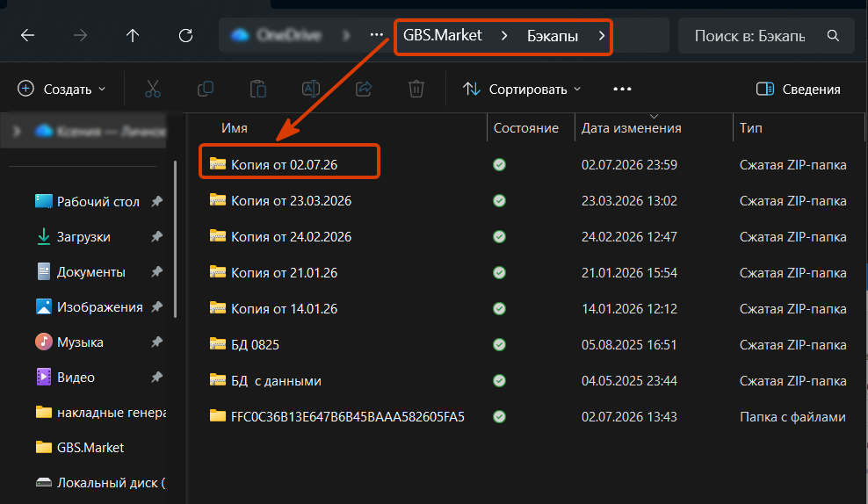Expand chevron after Бэкапы breadcrumb
The width and height of the screenshot is (868, 504).
click(x=602, y=36)
